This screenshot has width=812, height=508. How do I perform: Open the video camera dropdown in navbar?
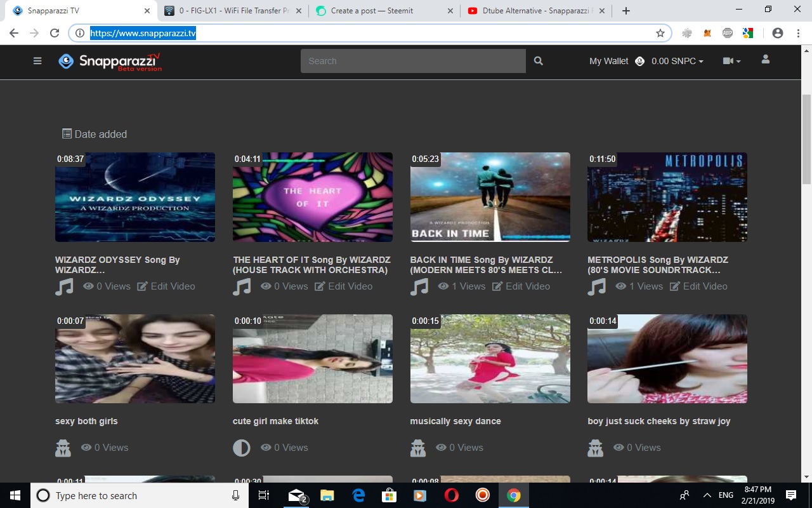tap(731, 60)
